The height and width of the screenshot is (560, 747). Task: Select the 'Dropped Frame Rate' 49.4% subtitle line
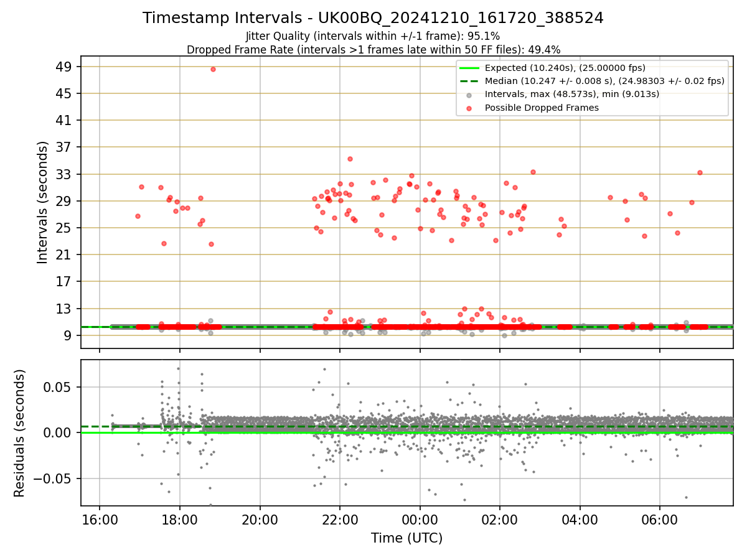(374, 49)
